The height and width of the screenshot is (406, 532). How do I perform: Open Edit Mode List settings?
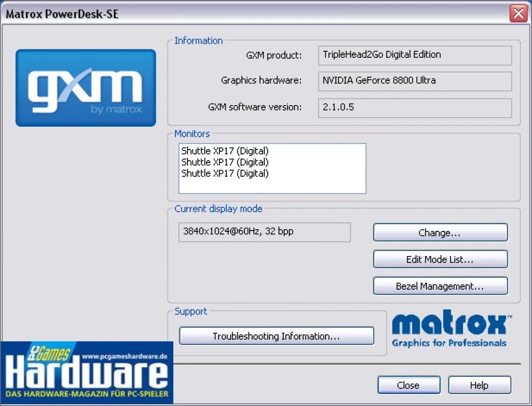pos(440,259)
